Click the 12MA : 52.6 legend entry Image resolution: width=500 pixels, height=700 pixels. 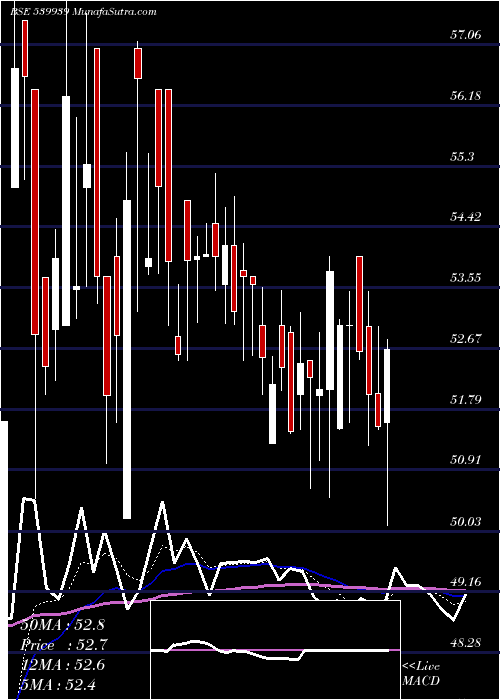coord(63,665)
